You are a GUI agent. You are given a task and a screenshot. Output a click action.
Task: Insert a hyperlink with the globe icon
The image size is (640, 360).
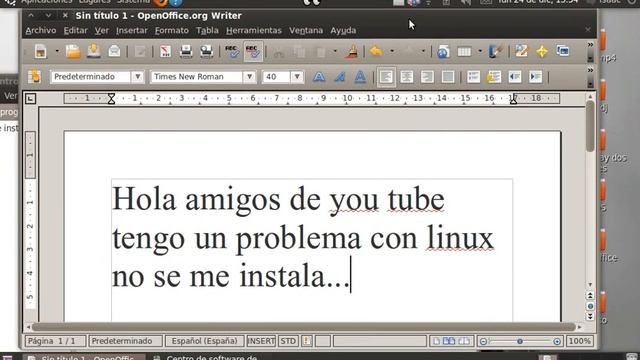coord(443,52)
